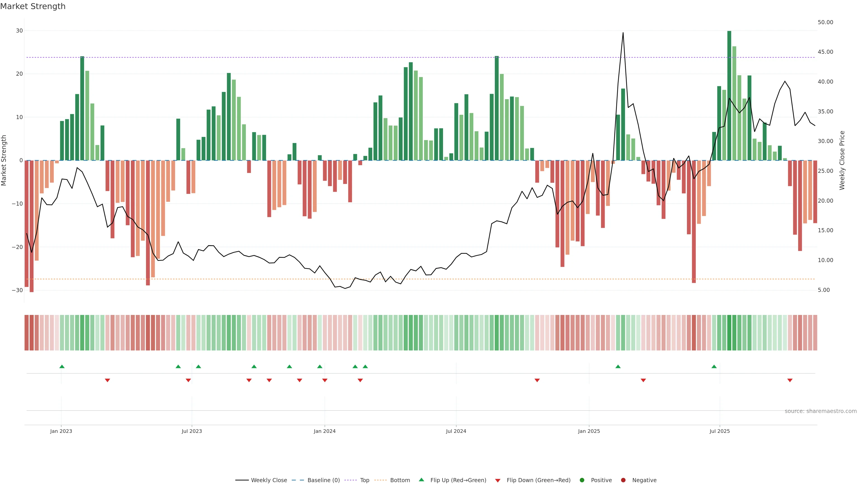Click the source: sharemaestro.com text

821,411
